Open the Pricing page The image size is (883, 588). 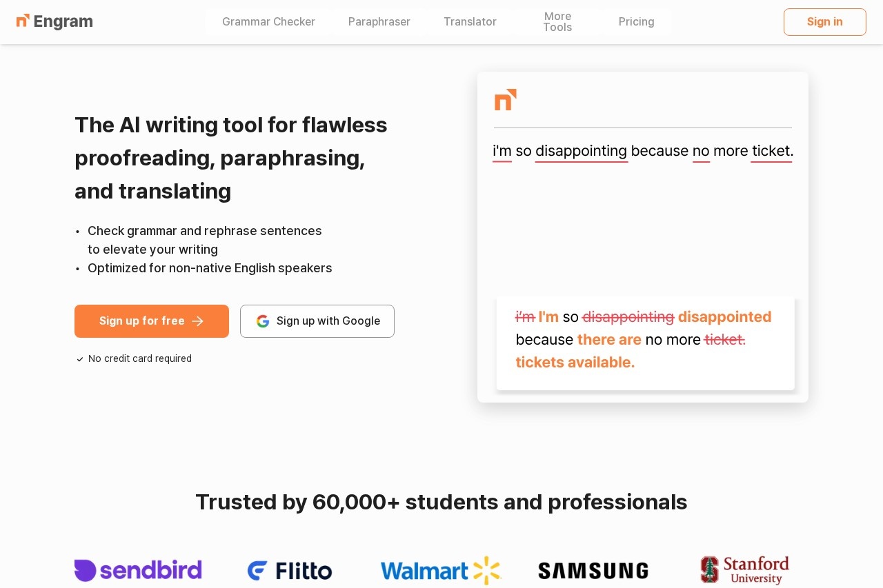[x=636, y=22]
